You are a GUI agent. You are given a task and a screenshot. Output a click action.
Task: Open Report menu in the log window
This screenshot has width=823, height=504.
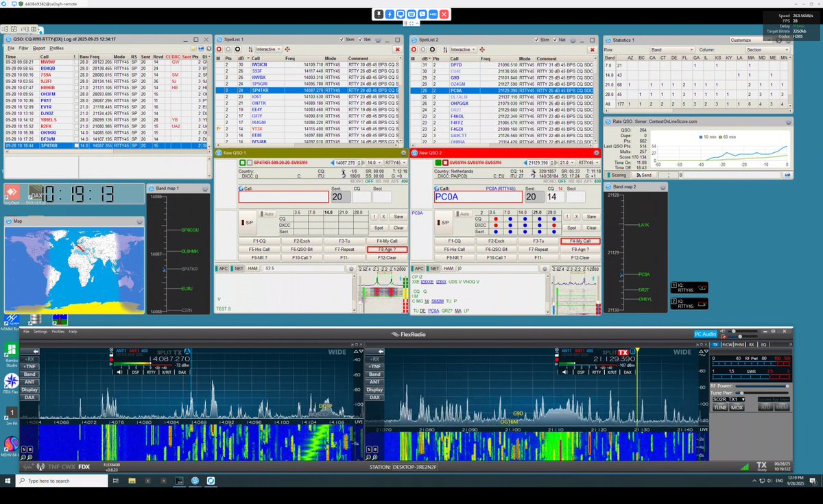pyautogui.click(x=39, y=48)
